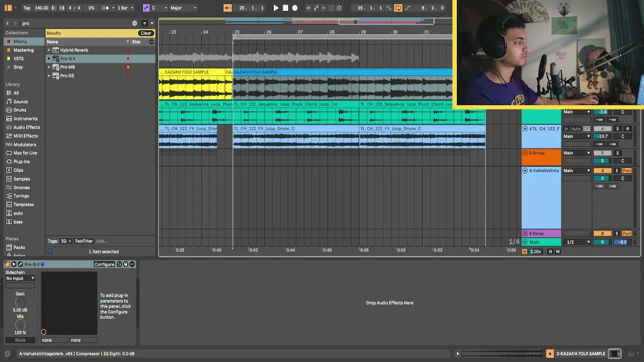Adjust the Pro-Q 4 Gain knob
The image size is (644, 362).
pyautogui.click(x=20, y=302)
